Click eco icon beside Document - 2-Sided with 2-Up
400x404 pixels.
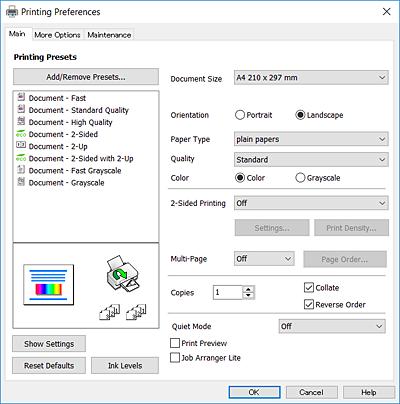click(x=21, y=158)
